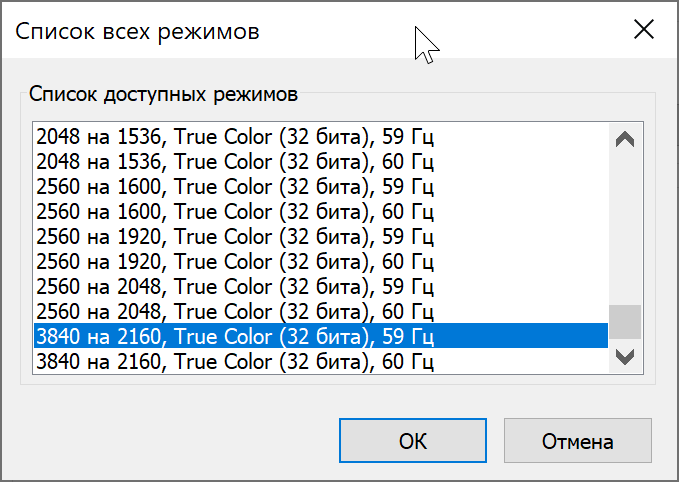The image size is (679, 482).
Task: Choose 2560 на 1600, 59 Гц mode
Action: click(x=235, y=186)
